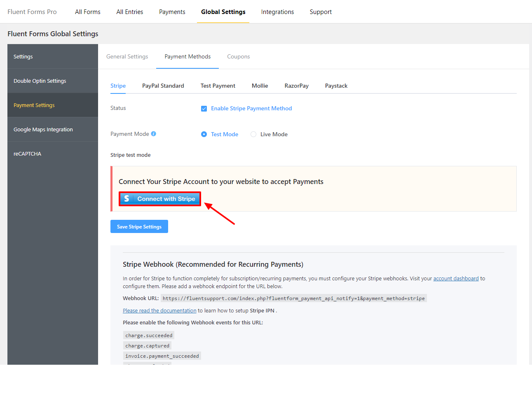Click the Status label
This screenshot has height=417, width=532.
tap(118, 108)
